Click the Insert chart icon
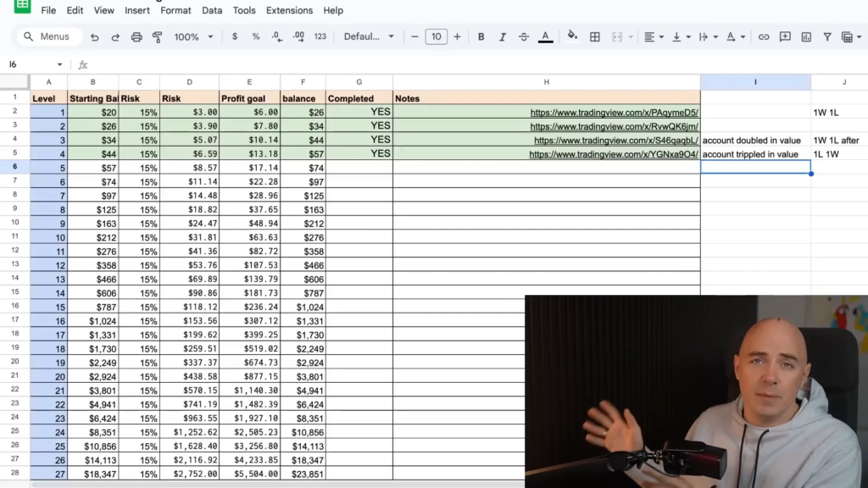This screenshot has width=868, height=488. tap(806, 37)
